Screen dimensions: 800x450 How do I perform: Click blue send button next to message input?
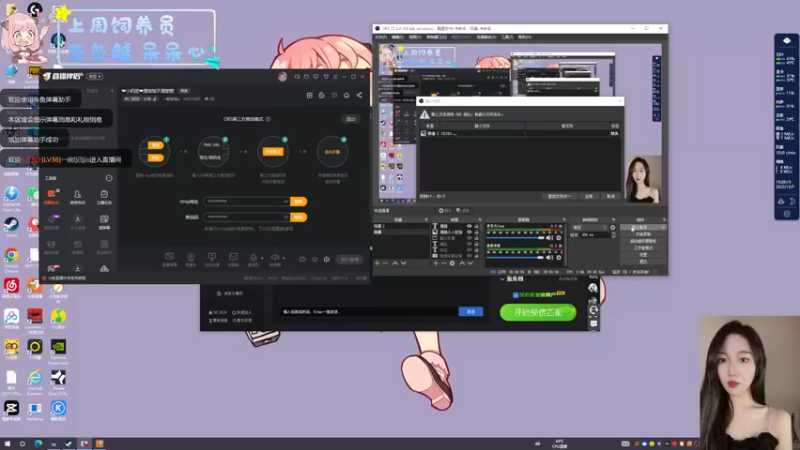(x=470, y=311)
